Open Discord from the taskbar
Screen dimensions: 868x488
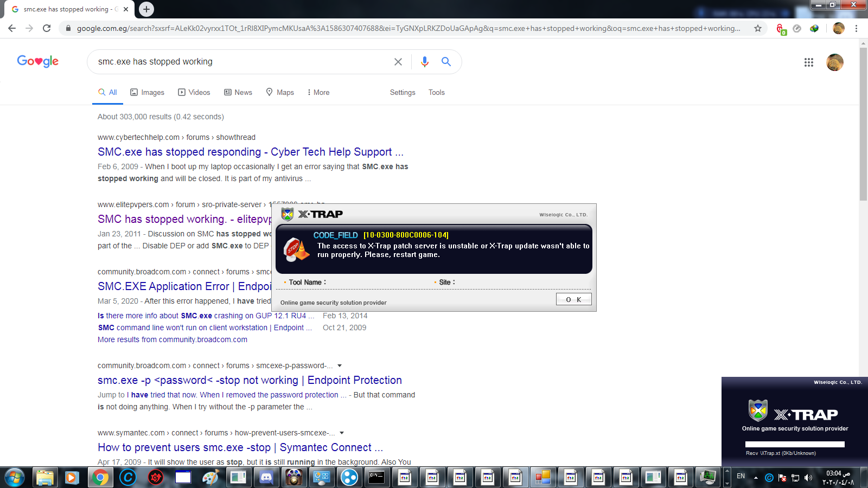(x=266, y=478)
